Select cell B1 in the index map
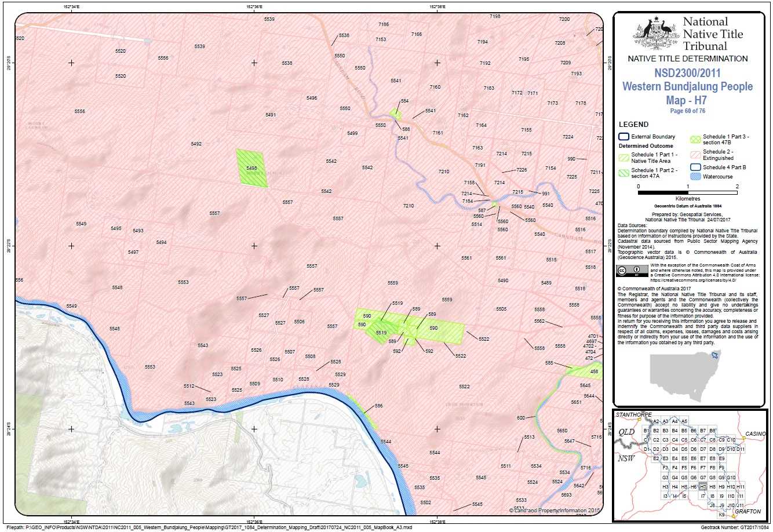Screen dimensions: 773x532 pyautogui.click(x=646, y=431)
